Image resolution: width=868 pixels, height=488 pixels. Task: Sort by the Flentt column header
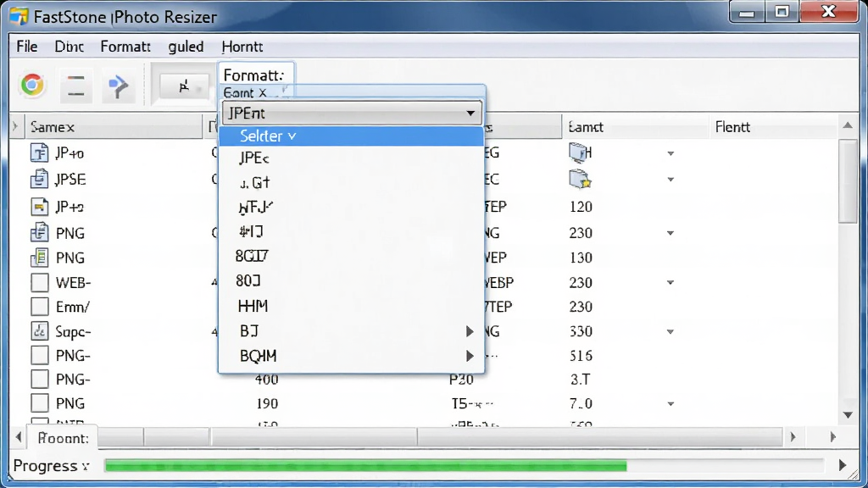pyautogui.click(x=774, y=127)
